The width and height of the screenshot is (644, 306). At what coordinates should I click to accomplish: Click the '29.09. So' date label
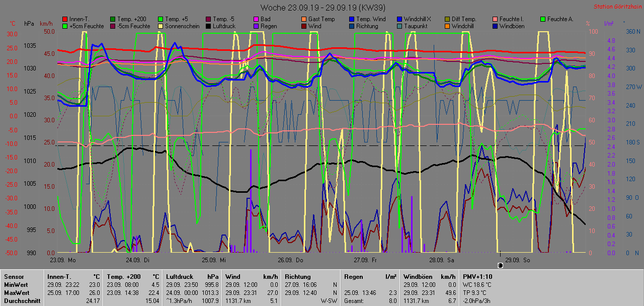coord(518,260)
